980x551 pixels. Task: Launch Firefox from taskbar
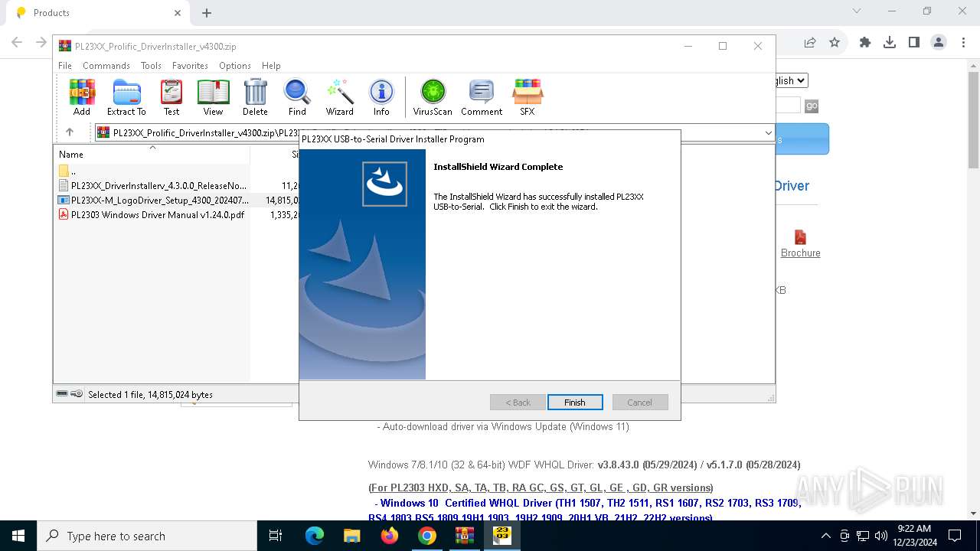[x=390, y=536]
